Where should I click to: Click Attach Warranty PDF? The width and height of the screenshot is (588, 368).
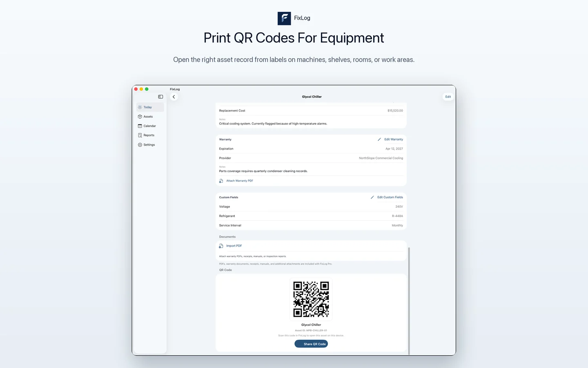pyautogui.click(x=240, y=181)
